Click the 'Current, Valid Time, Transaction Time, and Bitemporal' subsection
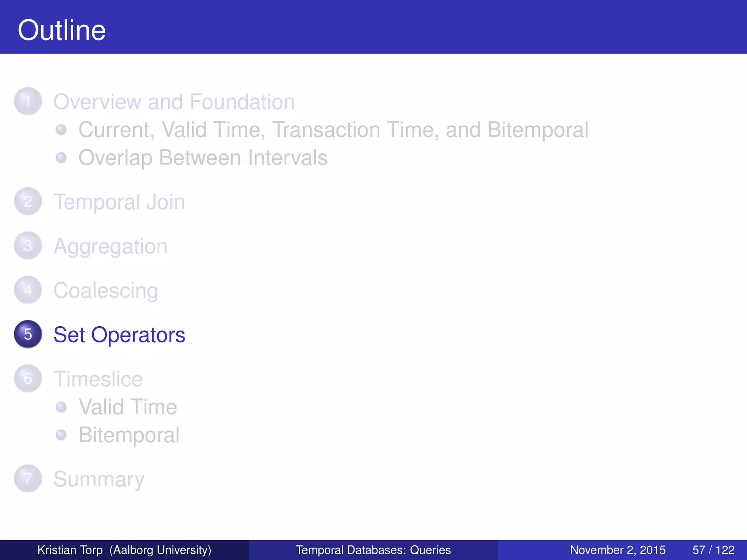Image resolution: width=747 pixels, height=560 pixels. click(333, 130)
